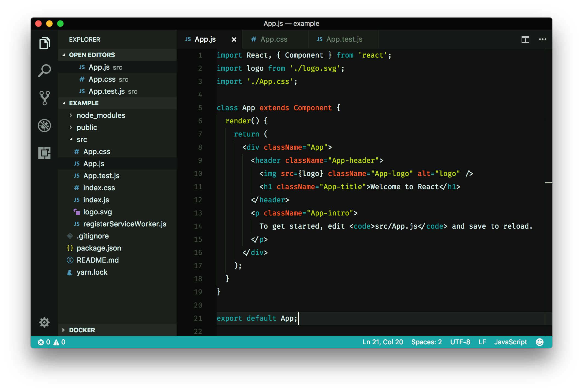This screenshot has width=583, height=392.
Task: Close the App.js editor tab
Action: (x=234, y=39)
